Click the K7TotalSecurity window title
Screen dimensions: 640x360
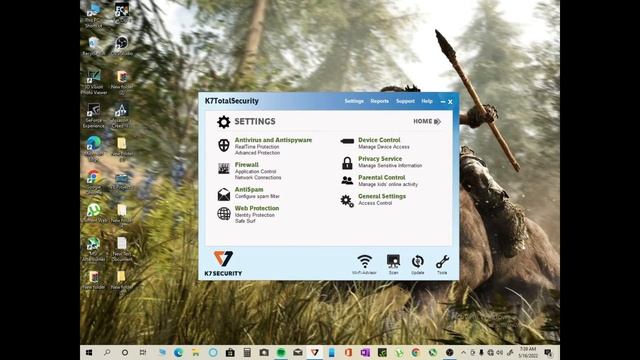pos(231,101)
